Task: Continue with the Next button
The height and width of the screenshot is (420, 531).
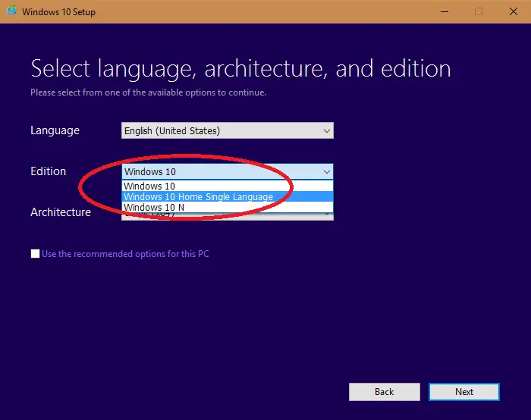Action: (464, 392)
